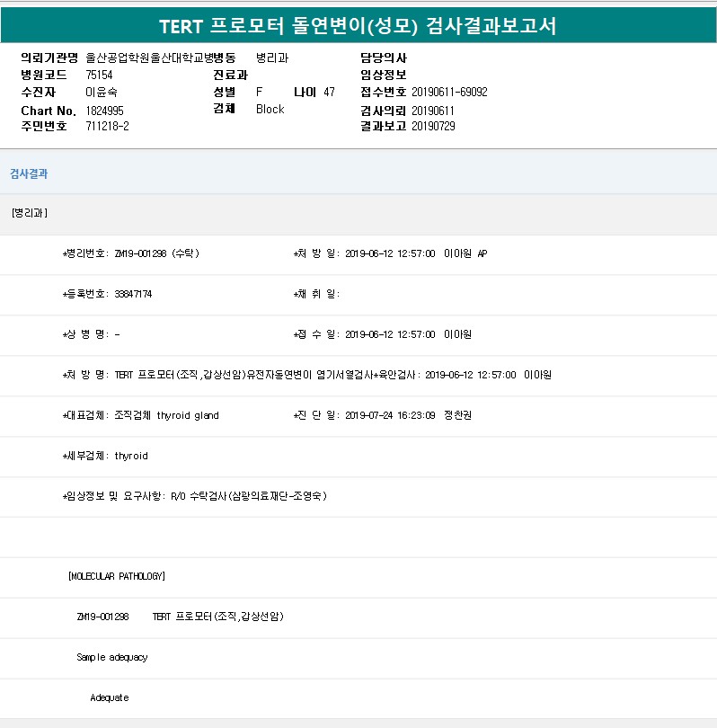Click receipt number 20190611-69092
The height and width of the screenshot is (728, 717).
point(449,92)
